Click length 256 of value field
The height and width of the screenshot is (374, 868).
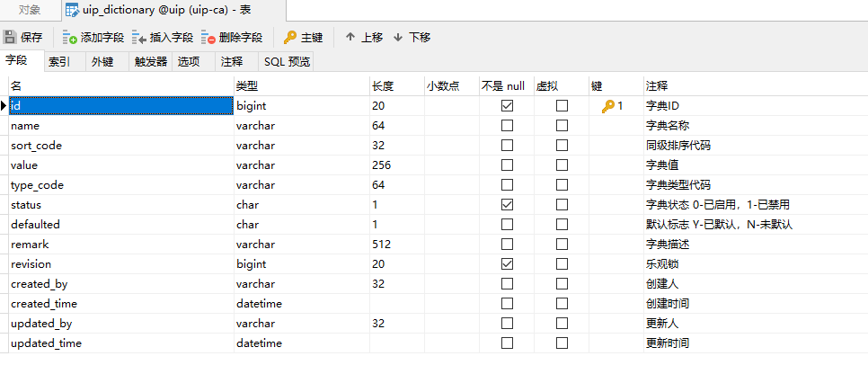(381, 165)
